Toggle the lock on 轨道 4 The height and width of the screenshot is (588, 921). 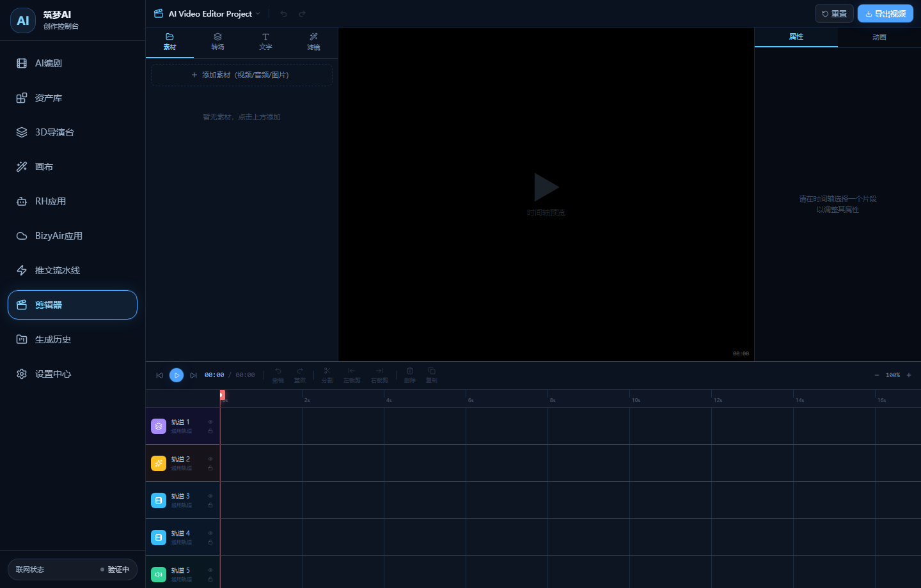point(210,543)
